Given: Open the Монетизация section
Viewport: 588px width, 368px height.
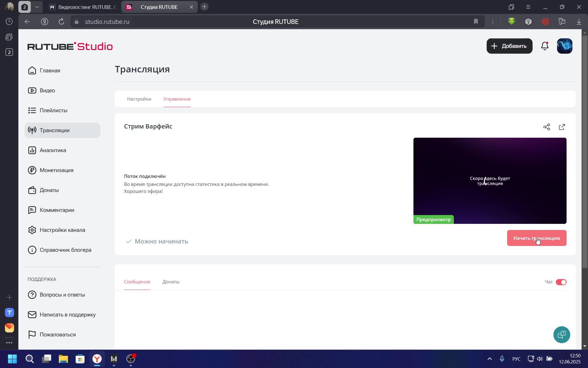Looking at the screenshot, I should 57,170.
